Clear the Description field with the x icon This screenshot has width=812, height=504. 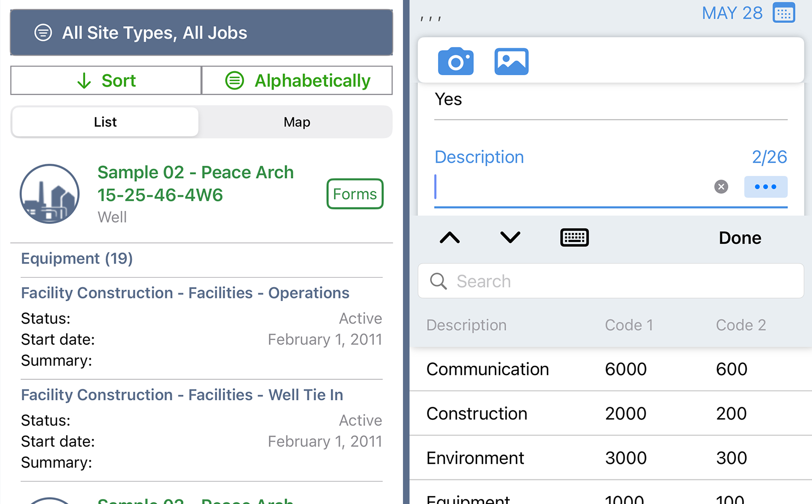coord(721,187)
